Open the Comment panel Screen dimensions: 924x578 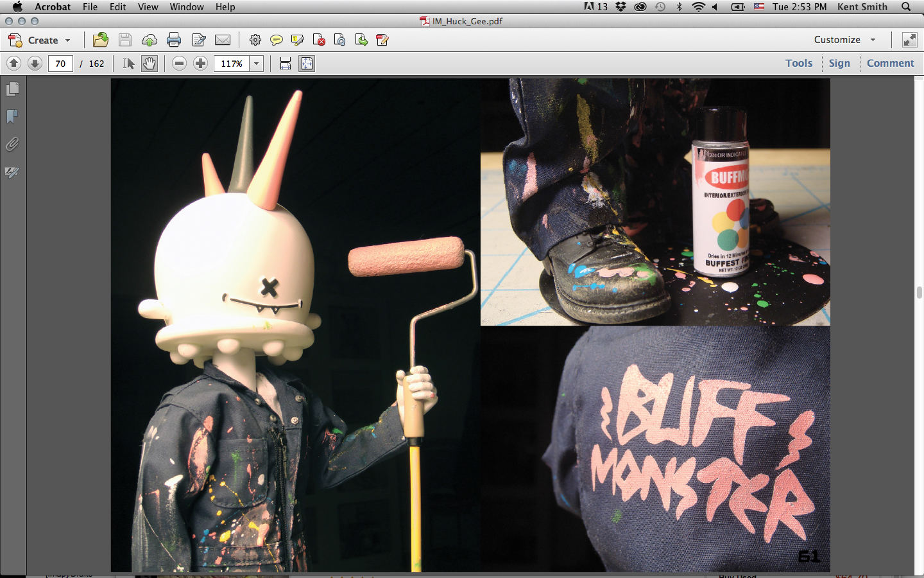click(891, 63)
